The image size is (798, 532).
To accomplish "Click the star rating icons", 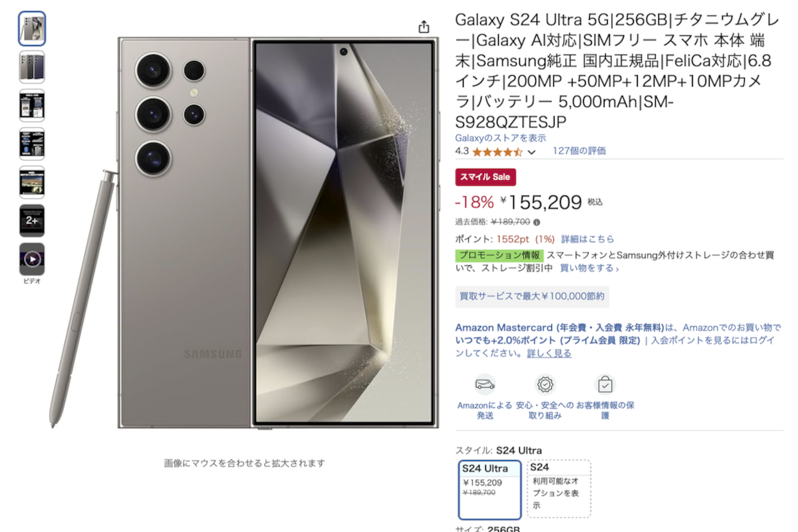I will (x=497, y=152).
